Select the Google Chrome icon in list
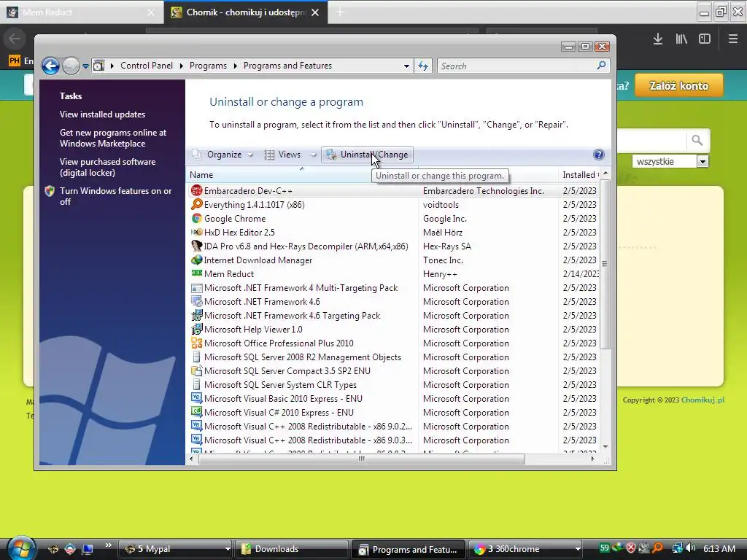This screenshot has width=747, height=560. [196, 218]
